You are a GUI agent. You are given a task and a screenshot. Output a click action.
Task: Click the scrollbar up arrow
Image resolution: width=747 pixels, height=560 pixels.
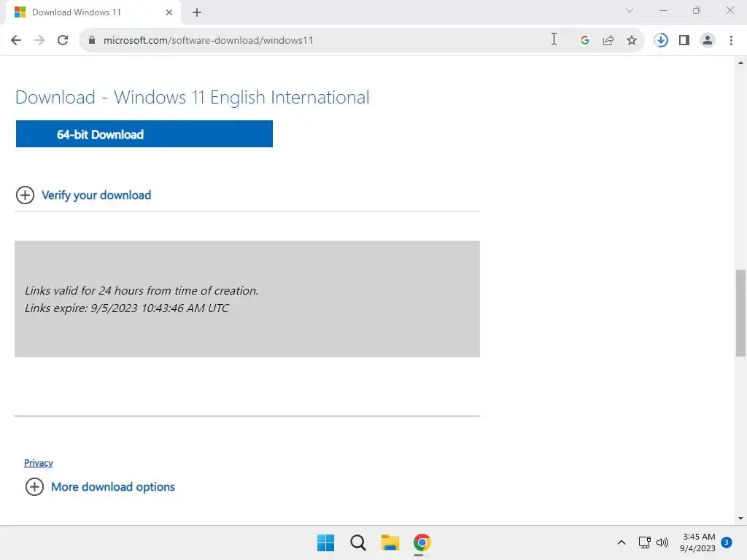(740, 63)
